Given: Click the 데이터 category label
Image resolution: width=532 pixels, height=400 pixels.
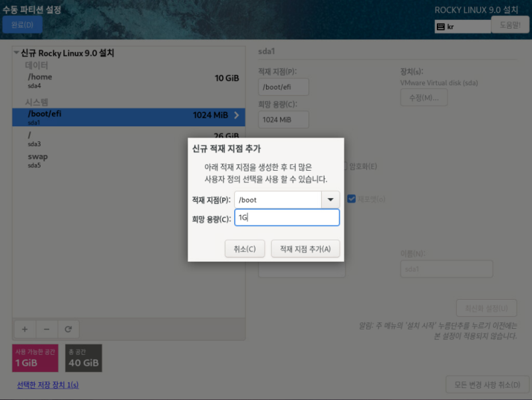Looking at the screenshot, I should (x=37, y=65).
